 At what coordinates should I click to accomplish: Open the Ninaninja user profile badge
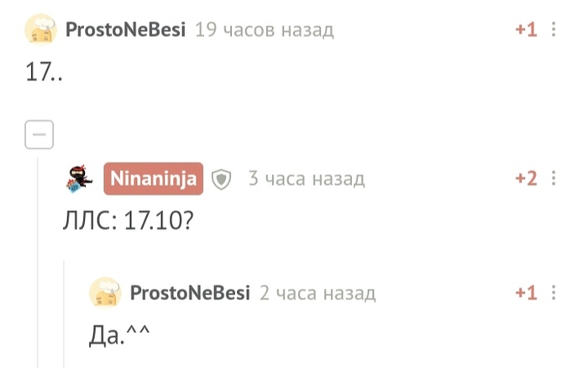coord(153,178)
